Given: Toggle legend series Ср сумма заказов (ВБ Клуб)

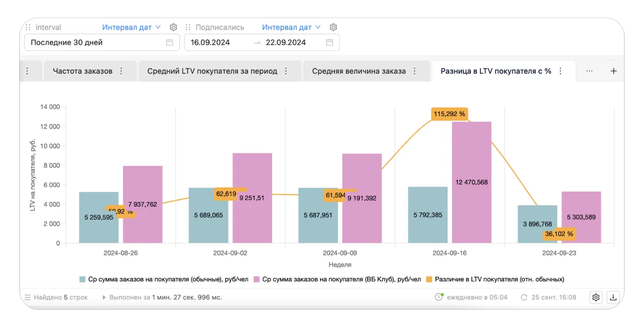Looking at the screenshot, I should (337, 279).
